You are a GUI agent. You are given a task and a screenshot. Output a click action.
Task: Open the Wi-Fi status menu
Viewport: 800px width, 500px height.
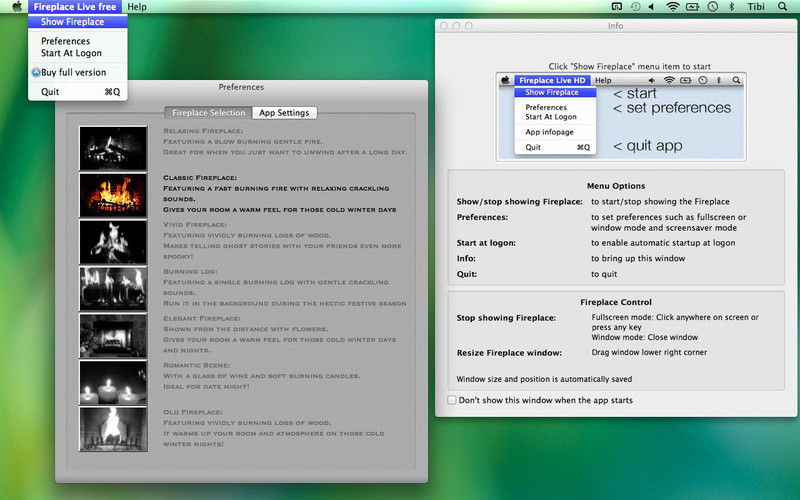(673, 7)
